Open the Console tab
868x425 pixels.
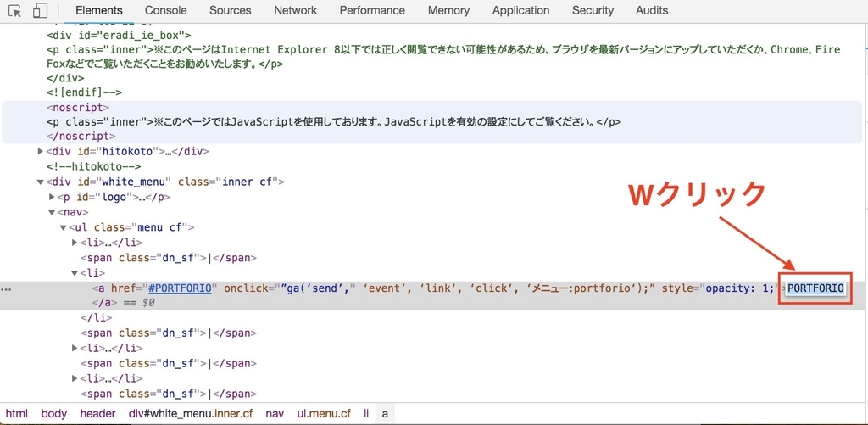pyautogui.click(x=165, y=10)
